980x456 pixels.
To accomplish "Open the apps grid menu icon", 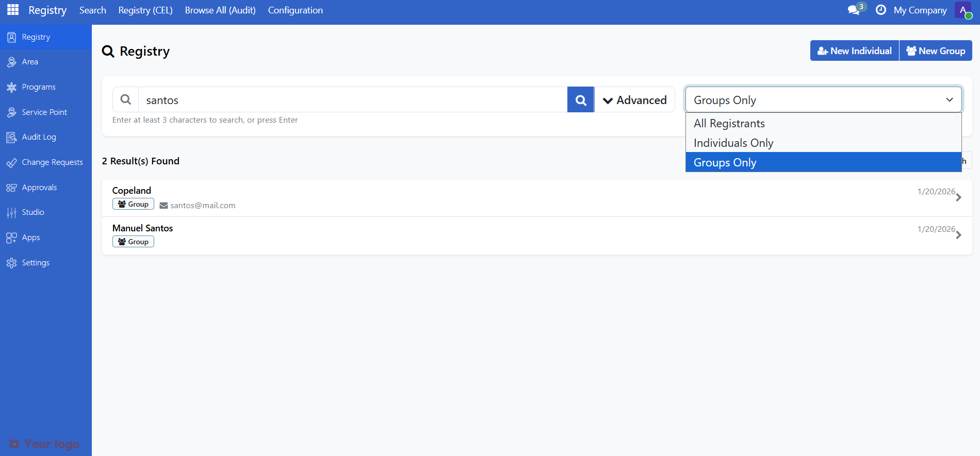I will coord(13,10).
